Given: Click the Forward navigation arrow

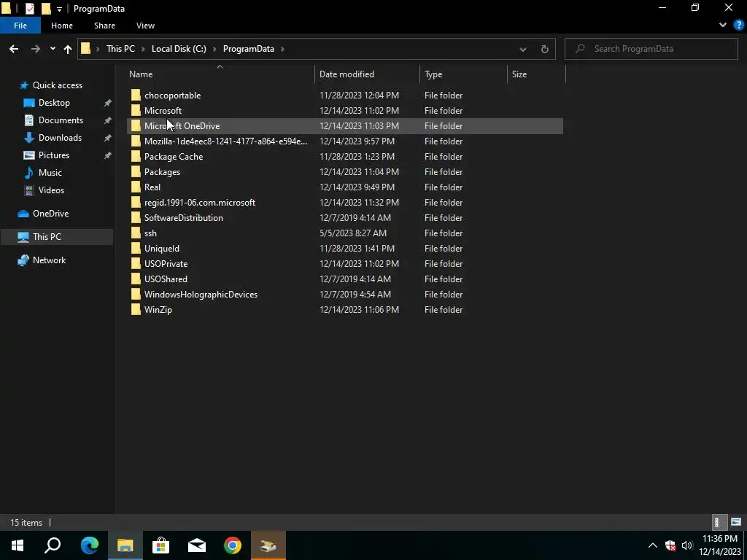Looking at the screenshot, I should 35,49.
